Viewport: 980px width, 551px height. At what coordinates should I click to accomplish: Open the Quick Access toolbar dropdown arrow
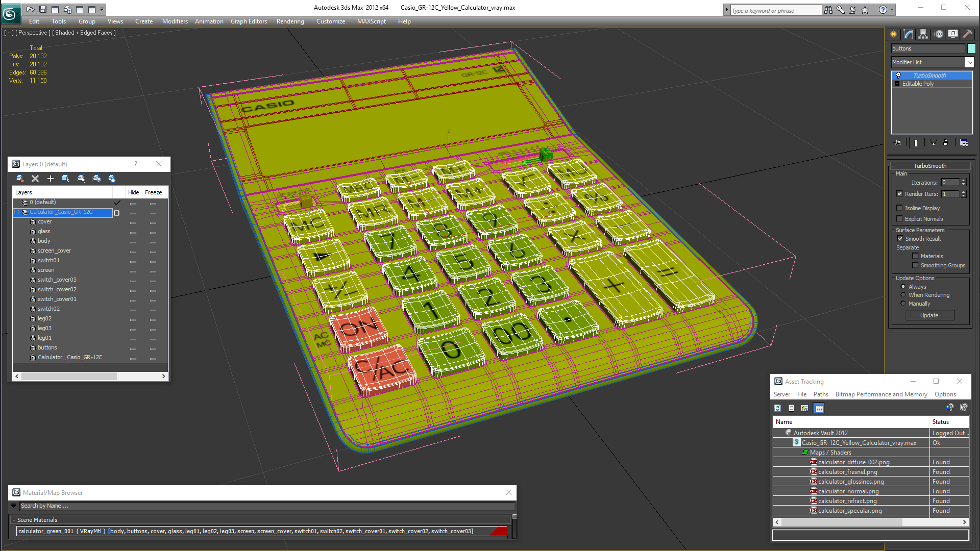(102, 9)
